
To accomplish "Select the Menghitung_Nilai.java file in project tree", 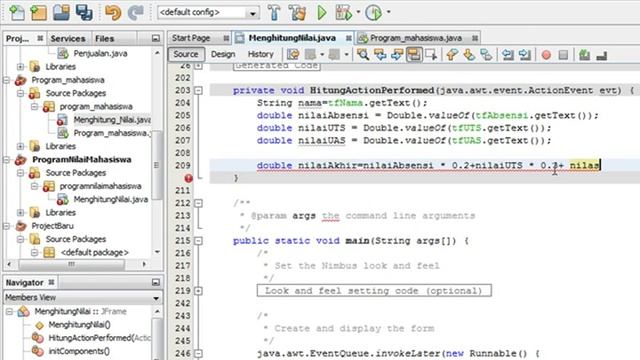I will (x=112, y=120).
